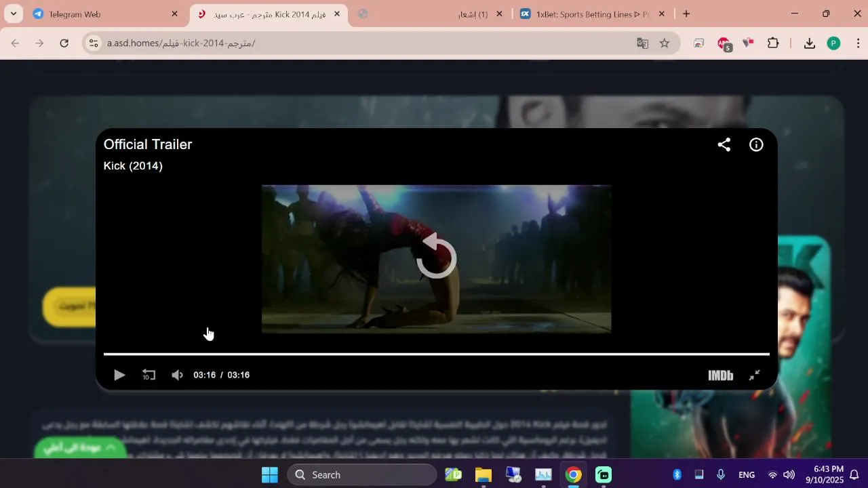Mute the trailer volume

pyautogui.click(x=178, y=375)
